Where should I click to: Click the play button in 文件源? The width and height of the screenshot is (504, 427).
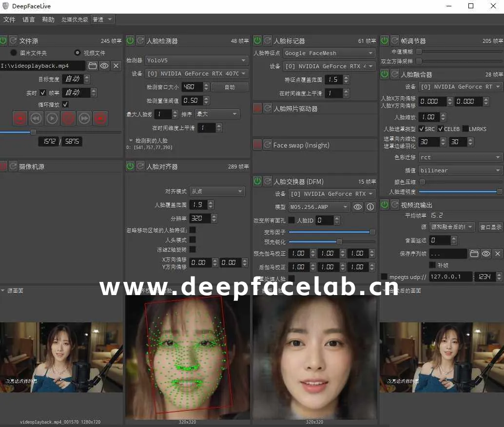[x=52, y=118]
